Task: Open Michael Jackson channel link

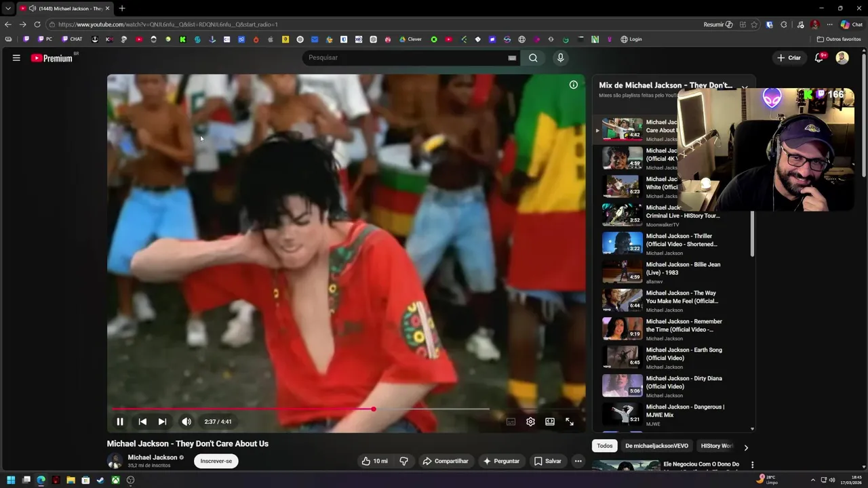Action: pos(153,457)
